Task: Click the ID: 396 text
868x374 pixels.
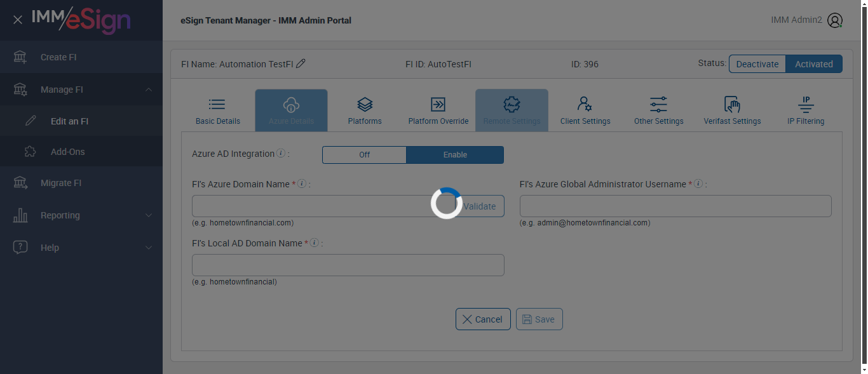Action: pyautogui.click(x=585, y=64)
